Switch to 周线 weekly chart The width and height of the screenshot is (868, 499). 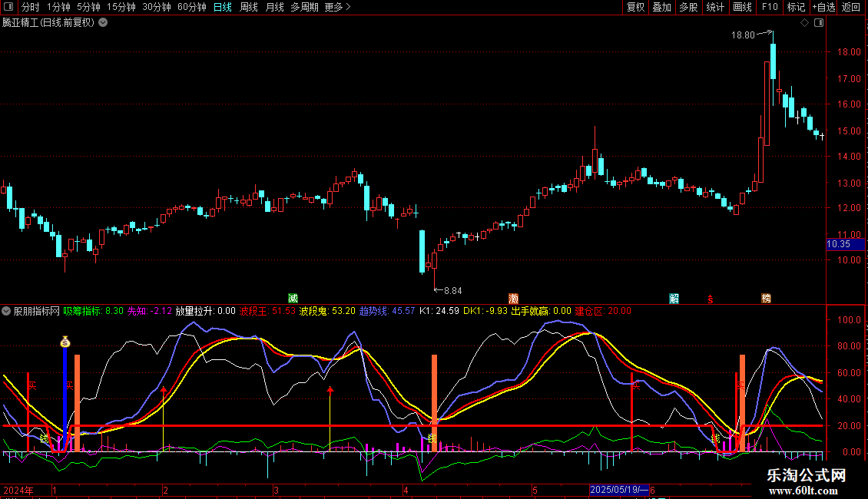pos(249,7)
